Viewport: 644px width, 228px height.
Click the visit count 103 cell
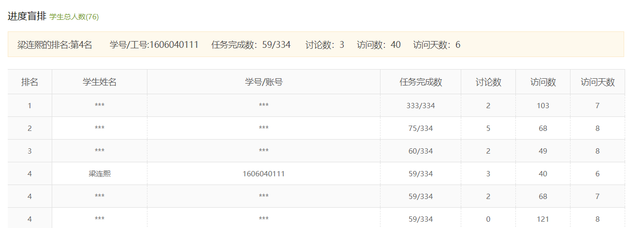543,105
